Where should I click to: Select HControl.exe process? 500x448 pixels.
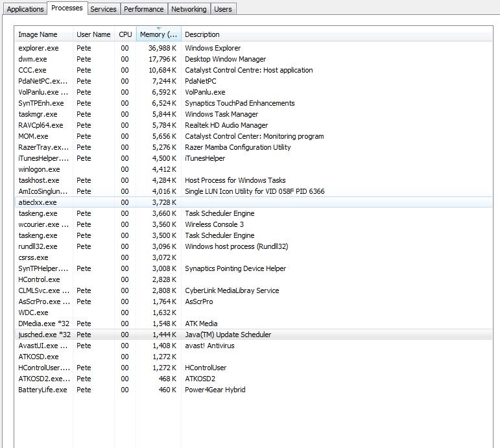(254, 279)
